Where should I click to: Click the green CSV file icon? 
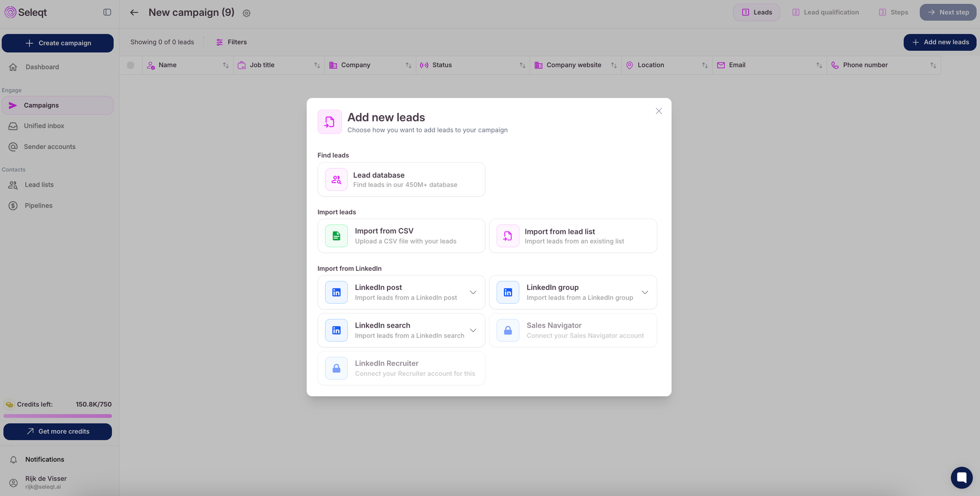click(336, 236)
